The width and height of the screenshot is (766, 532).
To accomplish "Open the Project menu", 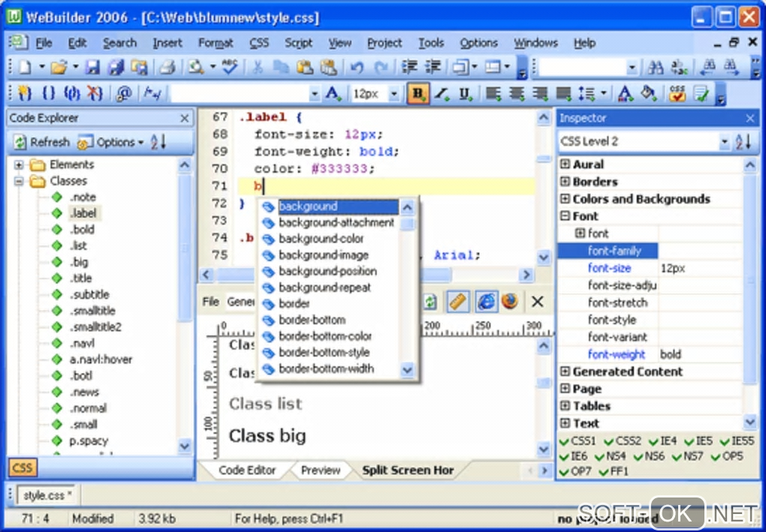I will click(385, 43).
